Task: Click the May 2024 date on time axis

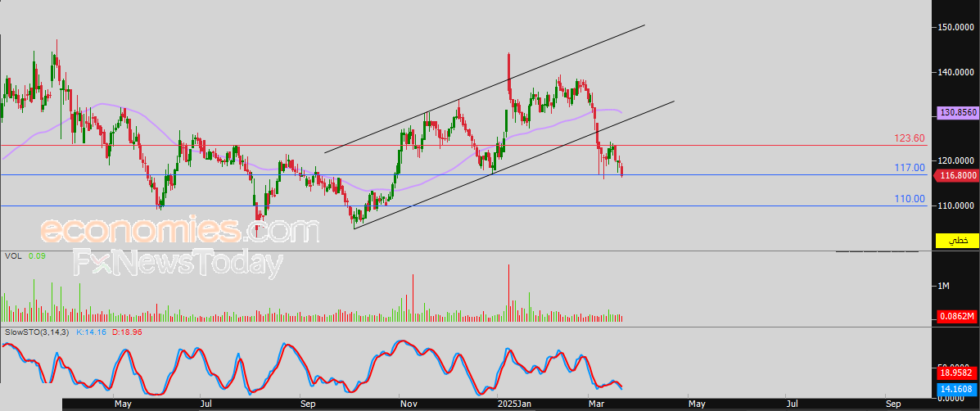Action: click(124, 404)
